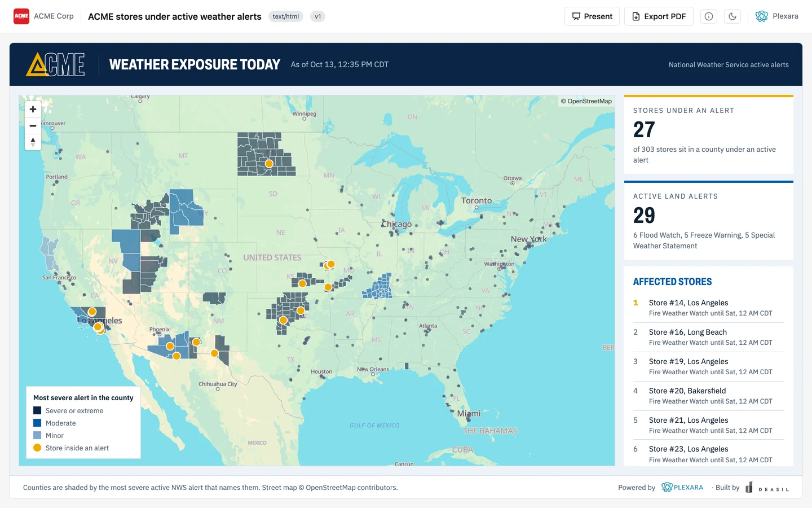Click the ACME logo in dashboard banner
Screen dimensions: 812x508
pos(55,64)
